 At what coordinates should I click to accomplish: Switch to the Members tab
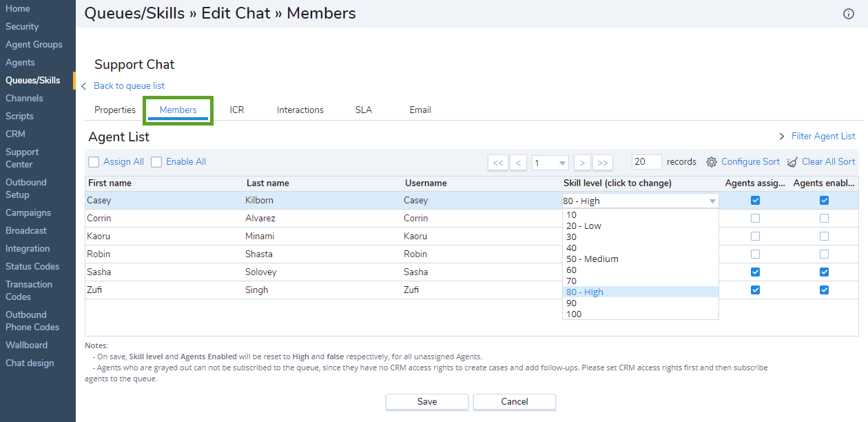[x=178, y=110]
